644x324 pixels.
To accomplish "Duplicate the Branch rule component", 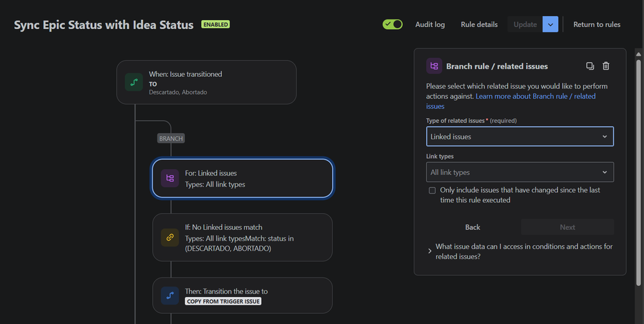I will click(x=590, y=66).
